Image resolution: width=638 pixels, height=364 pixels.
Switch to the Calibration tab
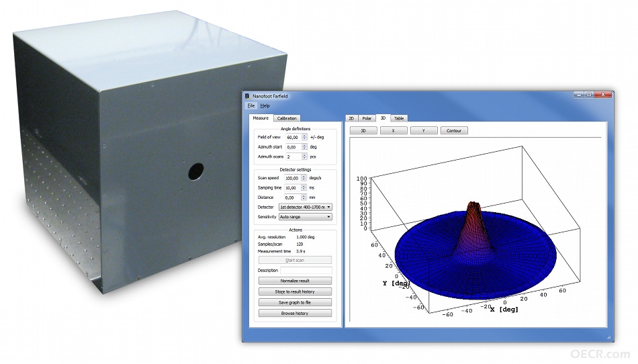coord(287,118)
